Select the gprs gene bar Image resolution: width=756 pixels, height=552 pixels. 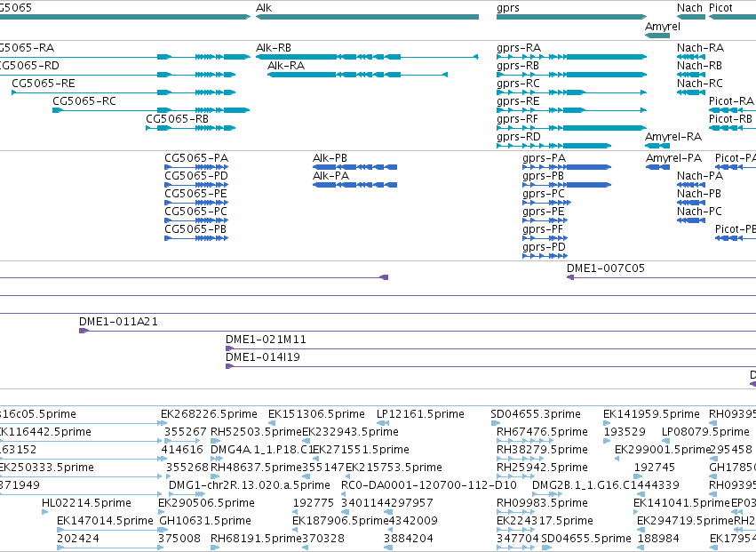571,17
